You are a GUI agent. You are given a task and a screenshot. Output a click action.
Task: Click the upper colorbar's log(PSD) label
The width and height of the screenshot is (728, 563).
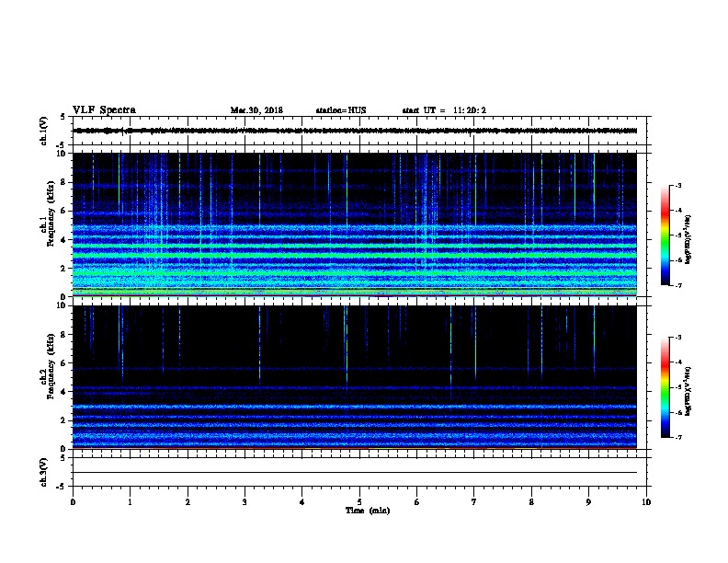point(688,239)
